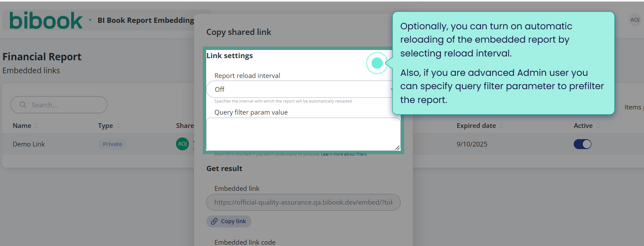
Task: Click the pulsing tour hotspot circle
Action: coord(377,63)
